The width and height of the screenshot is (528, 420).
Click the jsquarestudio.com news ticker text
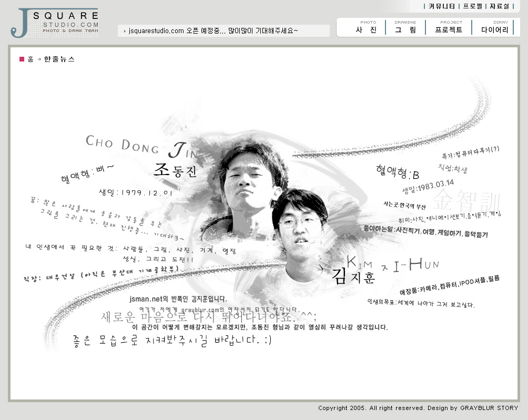(213, 31)
